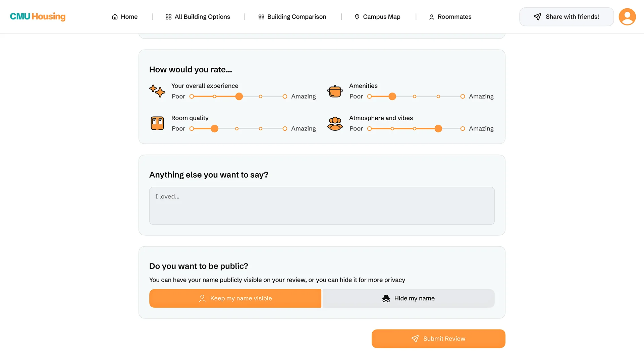
Task: Navigate to the Roommates page
Action: click(x=450, y=17)
